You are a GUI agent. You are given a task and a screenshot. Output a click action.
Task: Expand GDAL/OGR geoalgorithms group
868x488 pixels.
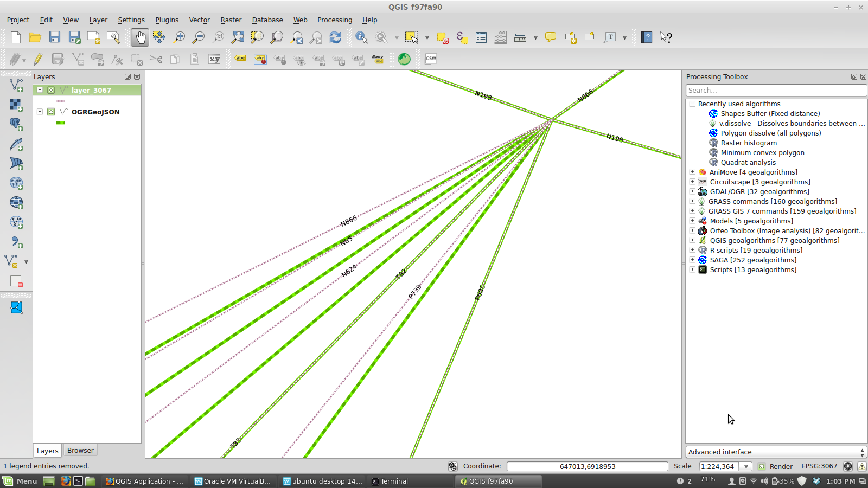(692, 191)
